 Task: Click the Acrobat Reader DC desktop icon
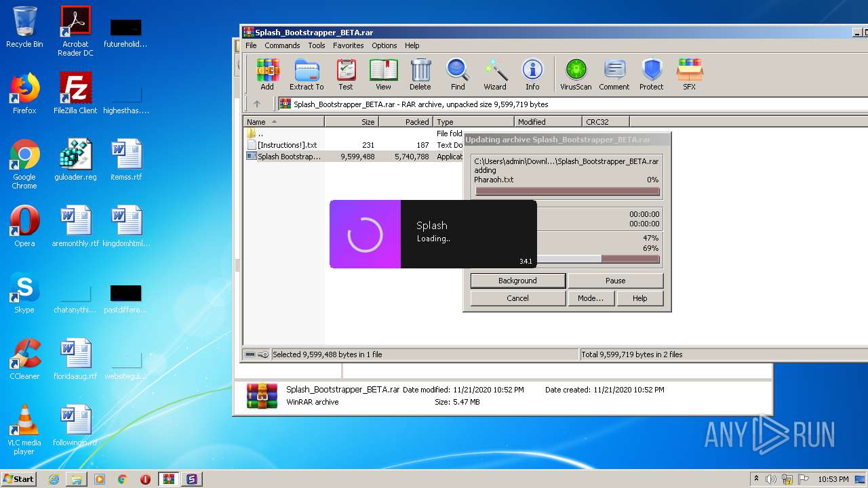pos(75,31)
